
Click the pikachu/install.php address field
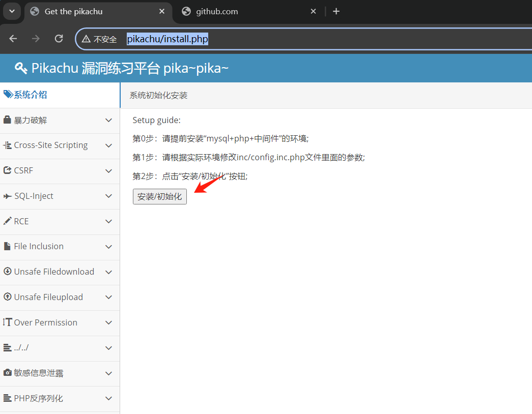167,39
